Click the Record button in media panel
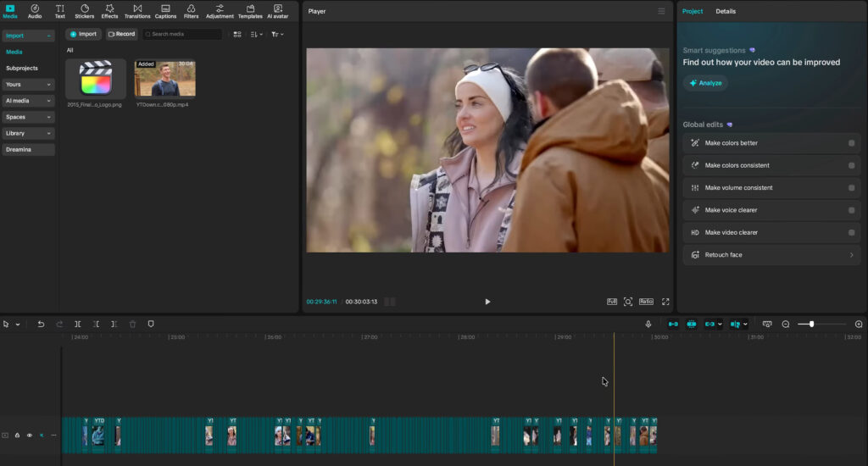 click(122, 34)
